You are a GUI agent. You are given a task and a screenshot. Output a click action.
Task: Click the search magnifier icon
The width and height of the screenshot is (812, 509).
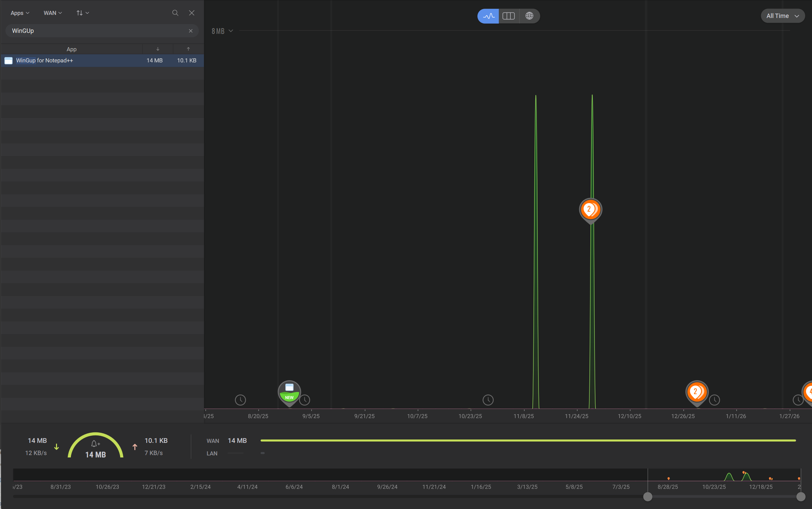click(x=175, y=13)
